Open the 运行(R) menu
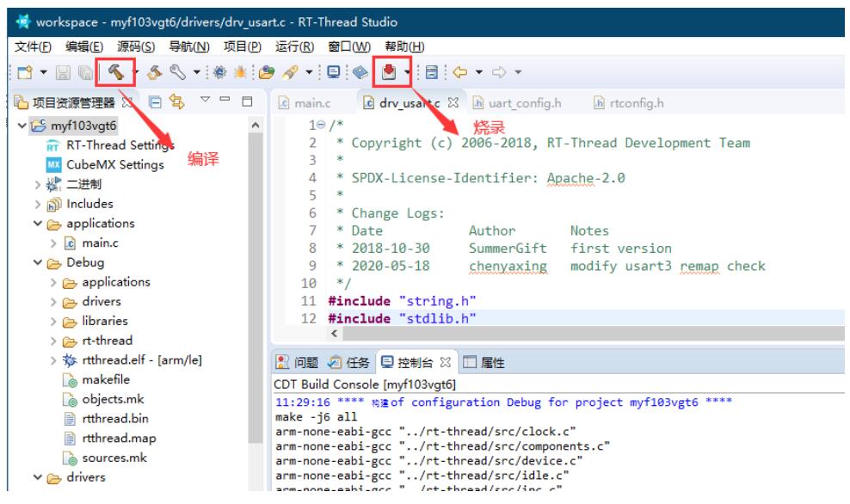The image size is (850, 504). (294, 46)
